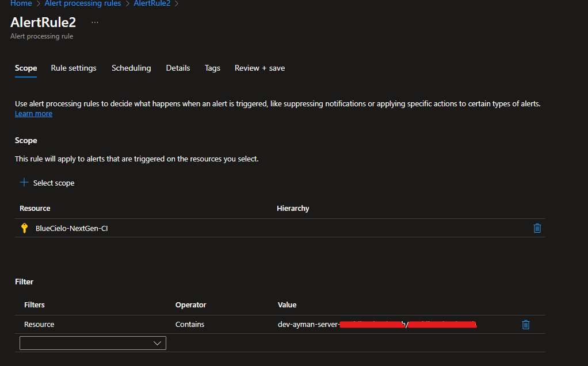Click the Resource filter cell
This screenshot has width=588, height=366.
tap(39, 325)
